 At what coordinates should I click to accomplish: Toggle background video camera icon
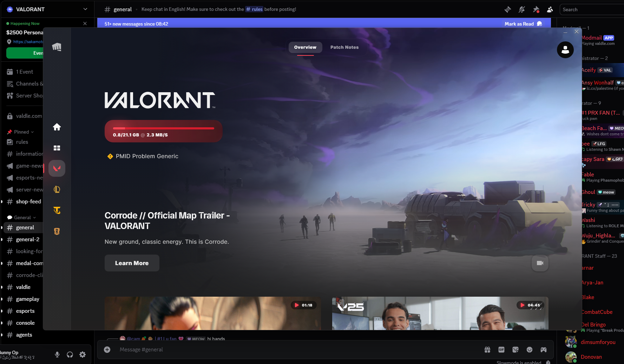click(x=540, y=263)
